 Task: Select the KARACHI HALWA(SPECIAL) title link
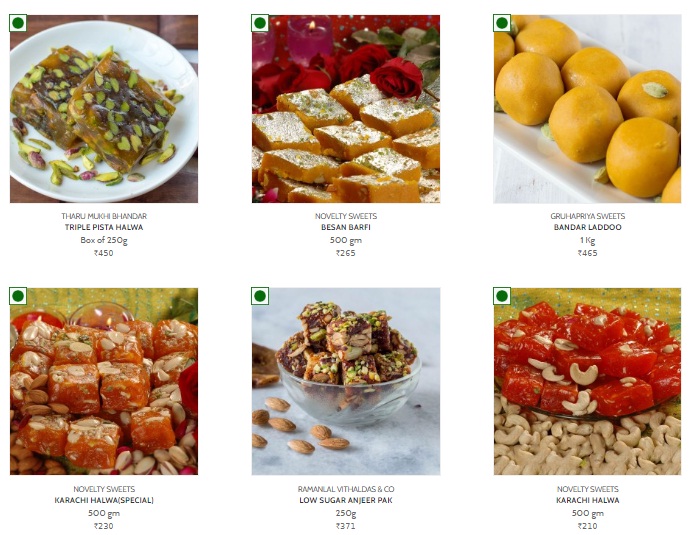104,500
